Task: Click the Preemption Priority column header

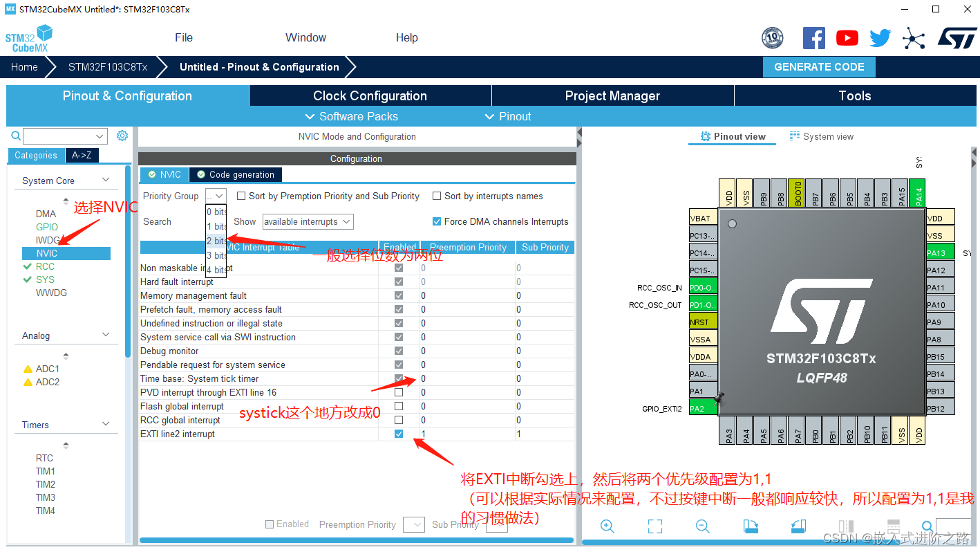Action: (x=468, y=247)
